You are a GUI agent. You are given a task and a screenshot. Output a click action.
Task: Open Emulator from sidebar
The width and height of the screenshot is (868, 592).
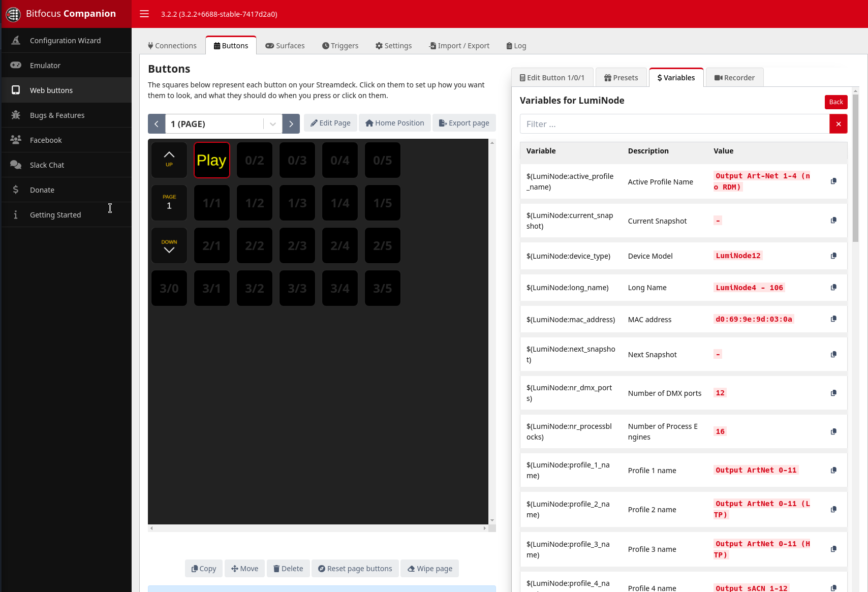point(45,66)
